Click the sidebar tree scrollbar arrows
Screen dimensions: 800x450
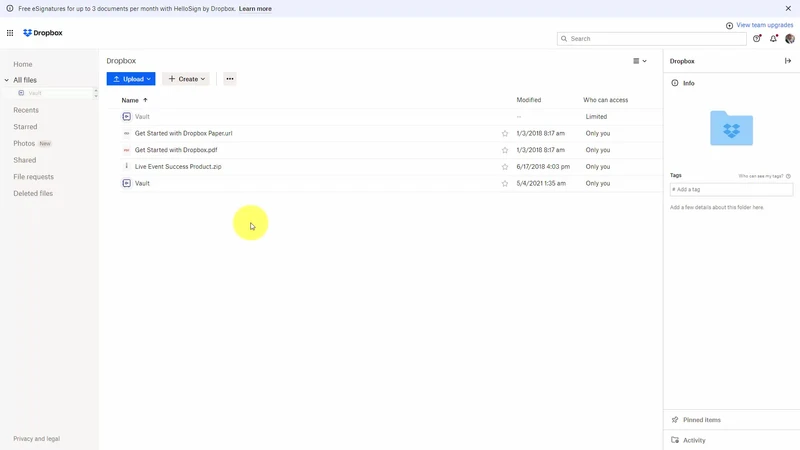(96, 93)
